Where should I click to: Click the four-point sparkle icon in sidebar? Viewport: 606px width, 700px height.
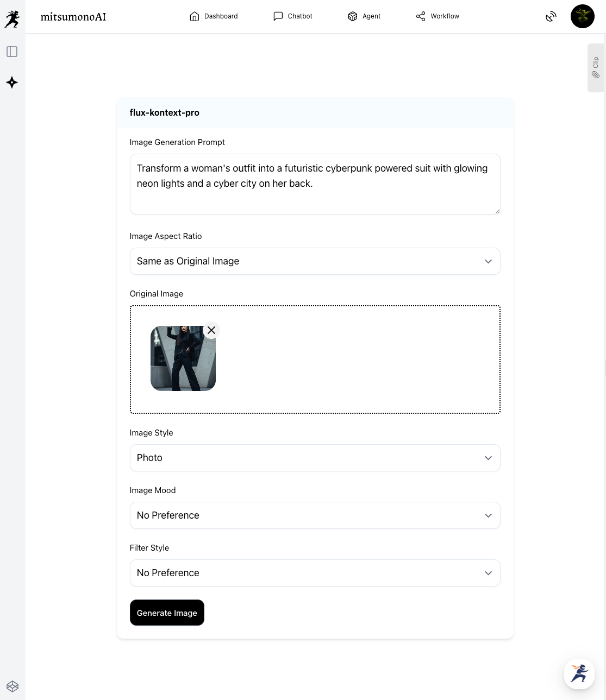[12, 83]
